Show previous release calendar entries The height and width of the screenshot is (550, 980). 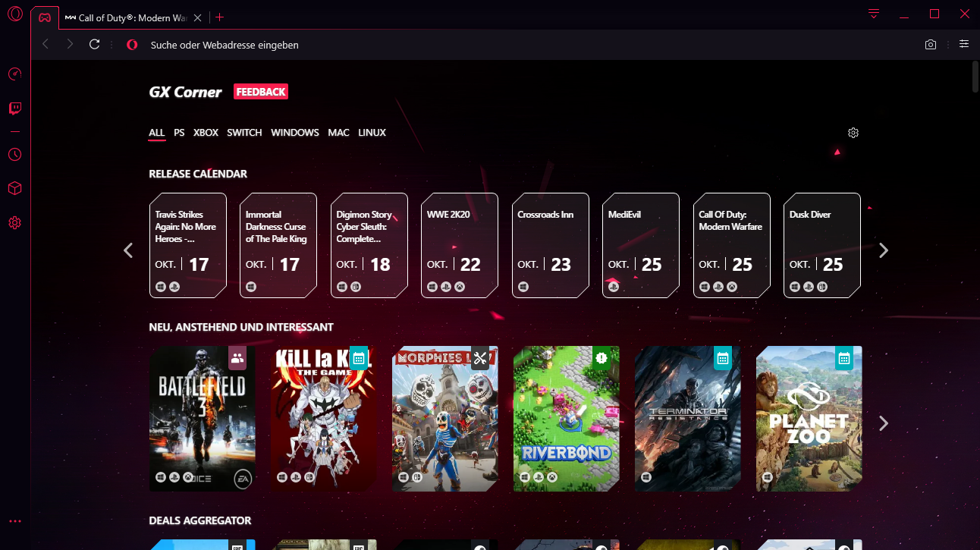tap(128, 250)
